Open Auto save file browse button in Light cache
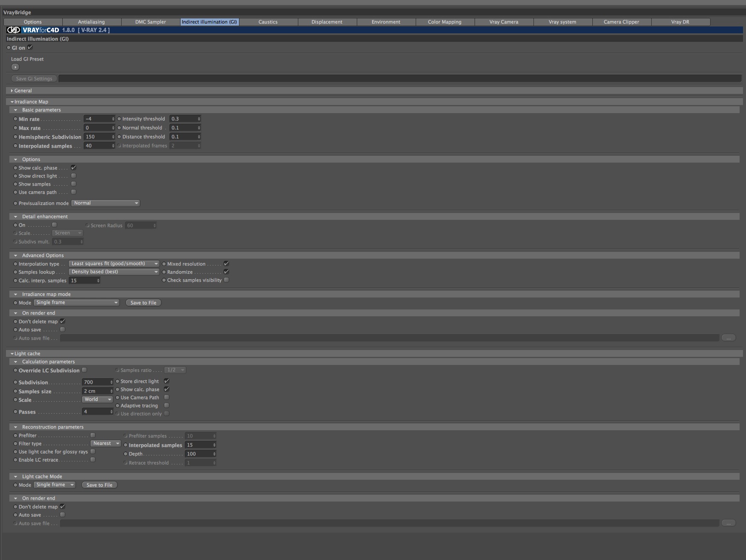Screen dimensions: 746x560 [x=729, y=523]
